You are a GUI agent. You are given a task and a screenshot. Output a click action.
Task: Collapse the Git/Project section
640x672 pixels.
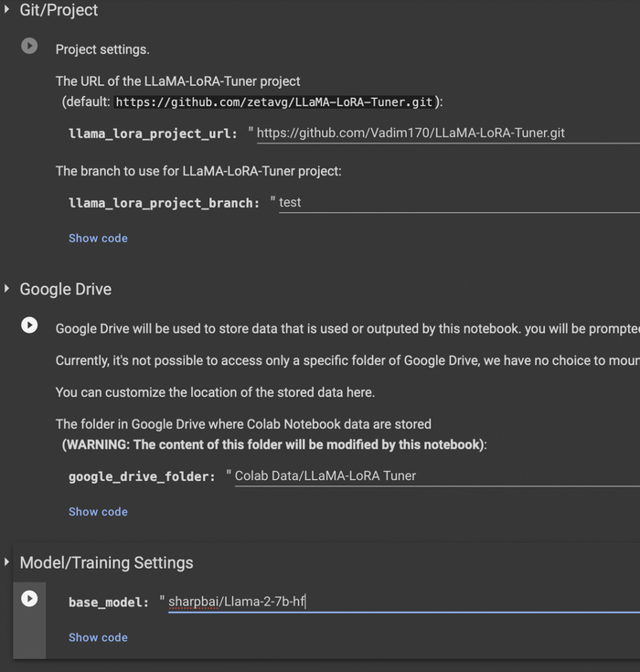(7, 10)
